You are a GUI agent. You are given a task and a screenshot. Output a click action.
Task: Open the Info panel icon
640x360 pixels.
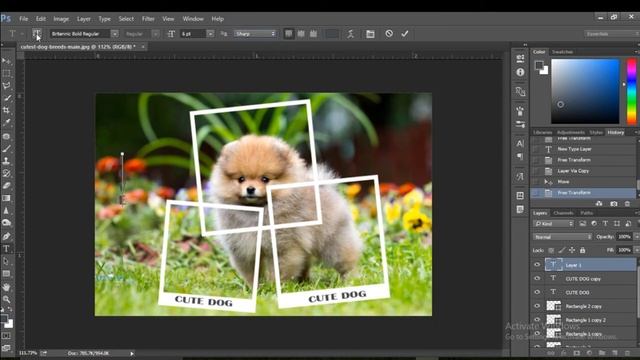click(x=520, y=72)
